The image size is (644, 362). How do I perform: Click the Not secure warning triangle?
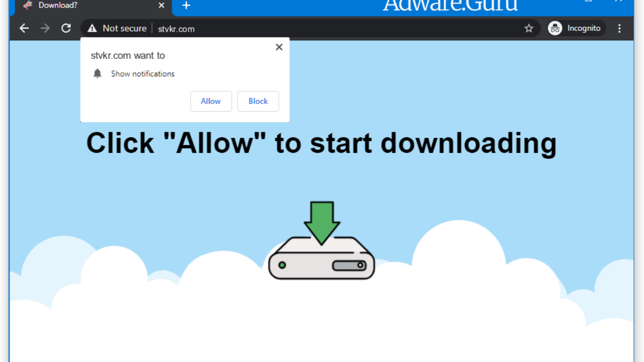[x=92, y=29]
